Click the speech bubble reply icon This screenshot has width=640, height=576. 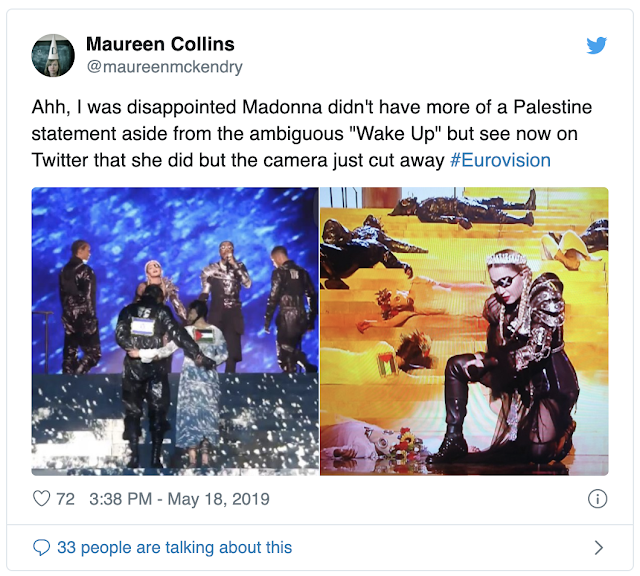[41, 547]
